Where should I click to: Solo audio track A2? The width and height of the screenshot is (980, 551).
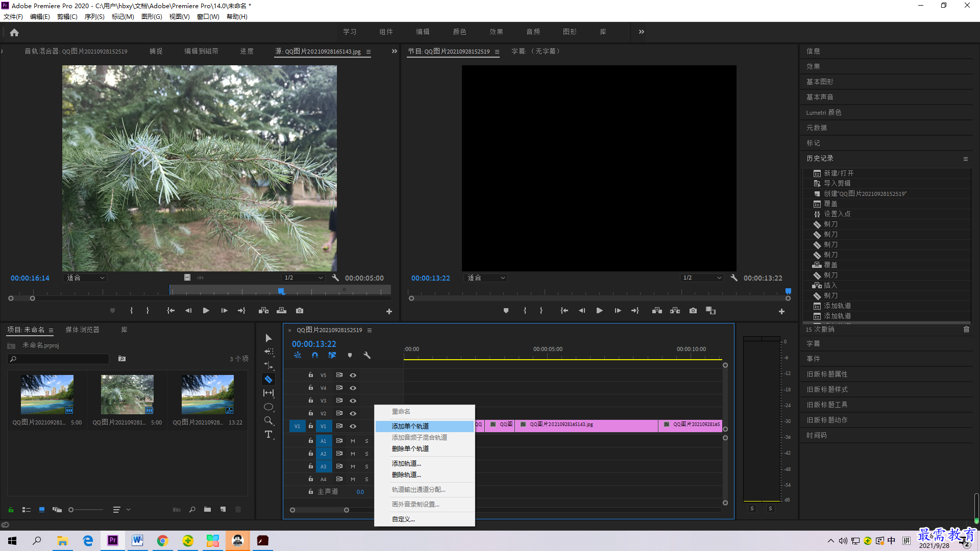[366, 454]
